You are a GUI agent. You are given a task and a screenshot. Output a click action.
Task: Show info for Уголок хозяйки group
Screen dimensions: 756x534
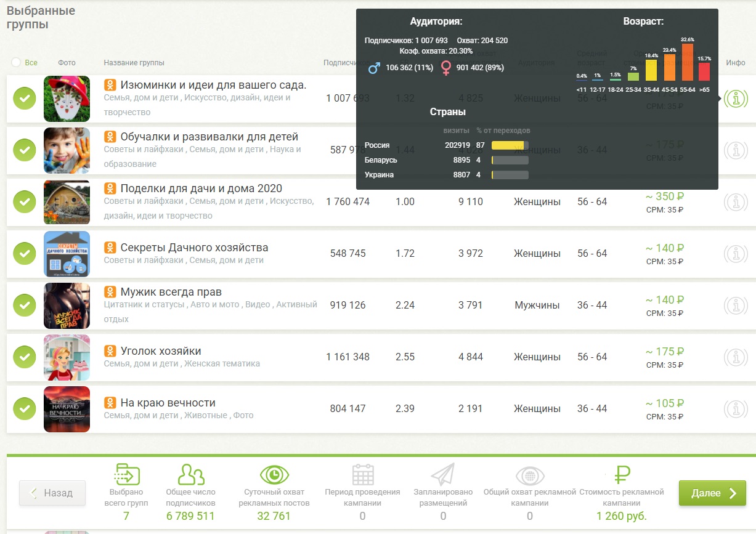[x=736, y=357]
